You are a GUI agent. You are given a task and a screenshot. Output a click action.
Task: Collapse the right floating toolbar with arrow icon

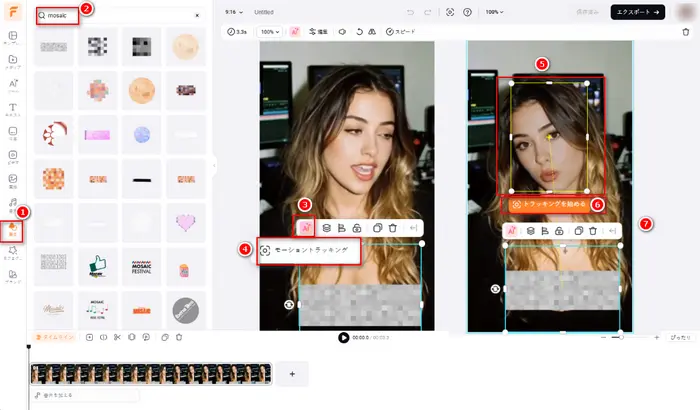[x=612, y=231]
